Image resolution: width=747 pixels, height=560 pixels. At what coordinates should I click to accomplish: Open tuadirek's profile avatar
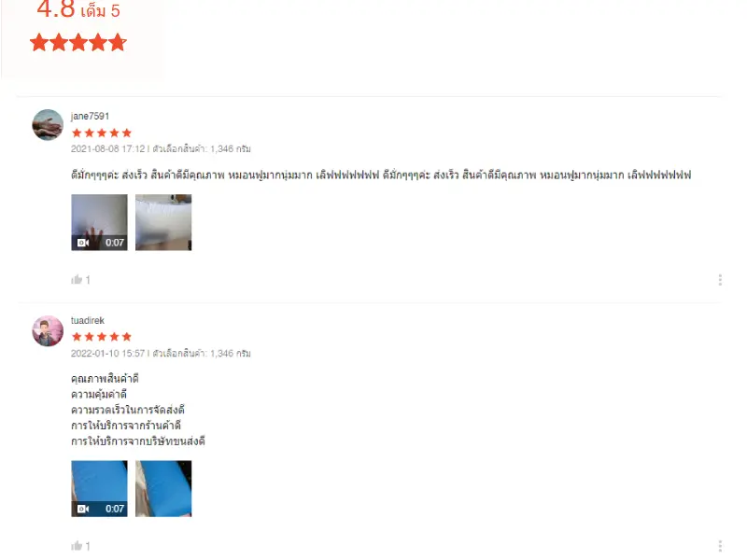coord(48,331)
